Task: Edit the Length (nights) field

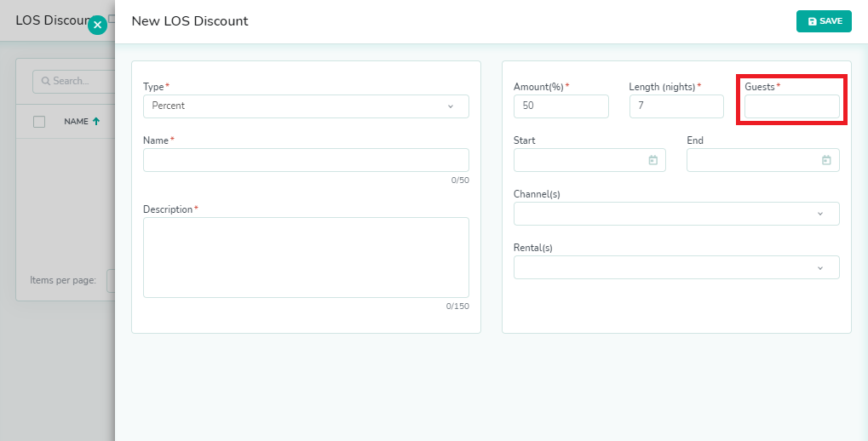Action: pos(676,106)
